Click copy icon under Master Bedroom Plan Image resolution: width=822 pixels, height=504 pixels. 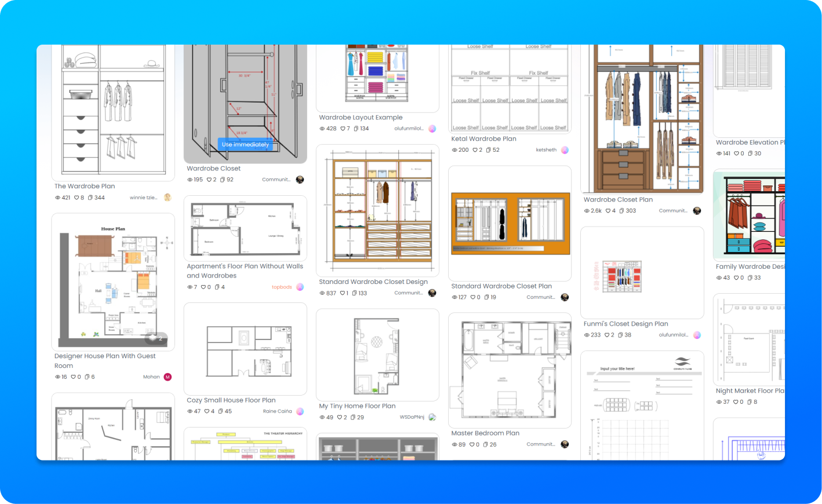coord(485,445)
